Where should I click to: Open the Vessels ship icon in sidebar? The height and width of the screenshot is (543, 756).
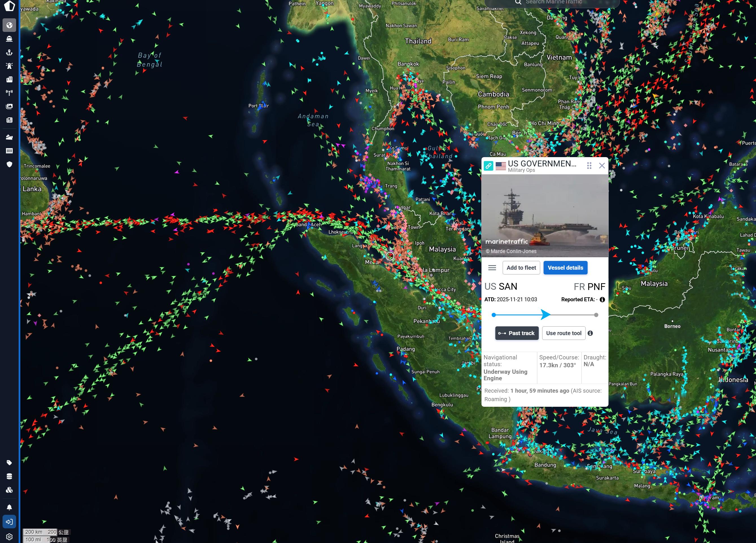pos(9,39)
